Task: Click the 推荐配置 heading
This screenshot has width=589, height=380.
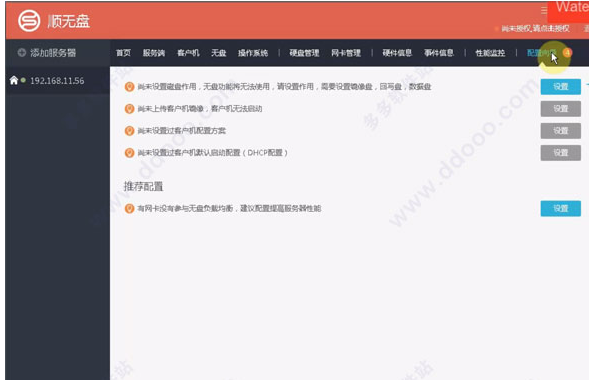Action: (143, 187)
